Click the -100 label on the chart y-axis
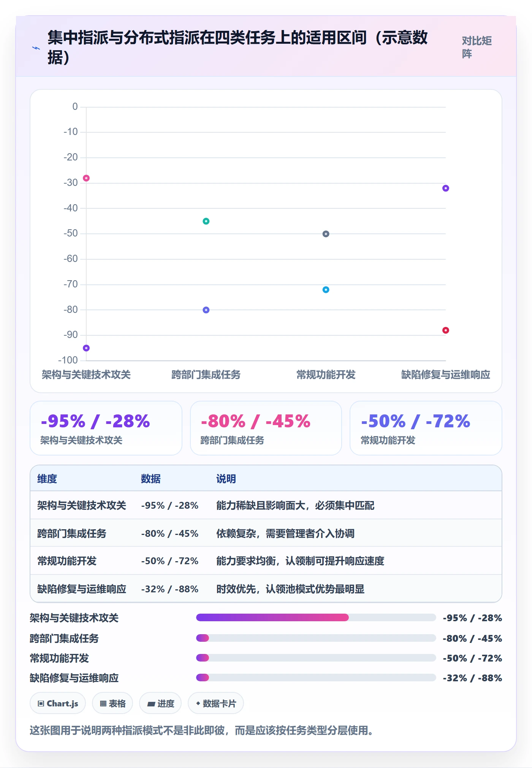The width and height of the screenshot is (532, 768). (68, 360)
